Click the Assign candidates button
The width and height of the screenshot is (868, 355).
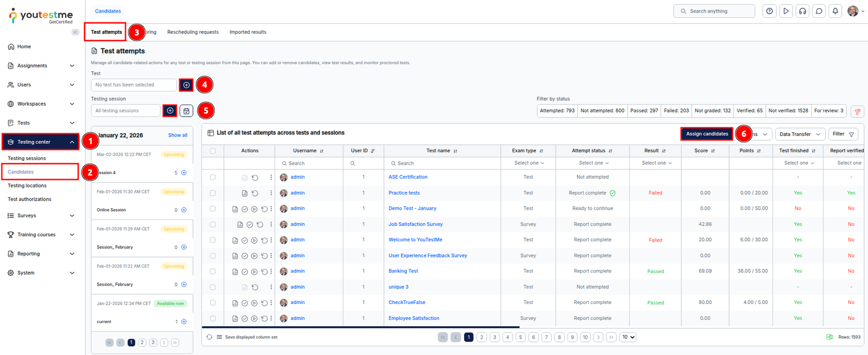(x=706, y=134)
